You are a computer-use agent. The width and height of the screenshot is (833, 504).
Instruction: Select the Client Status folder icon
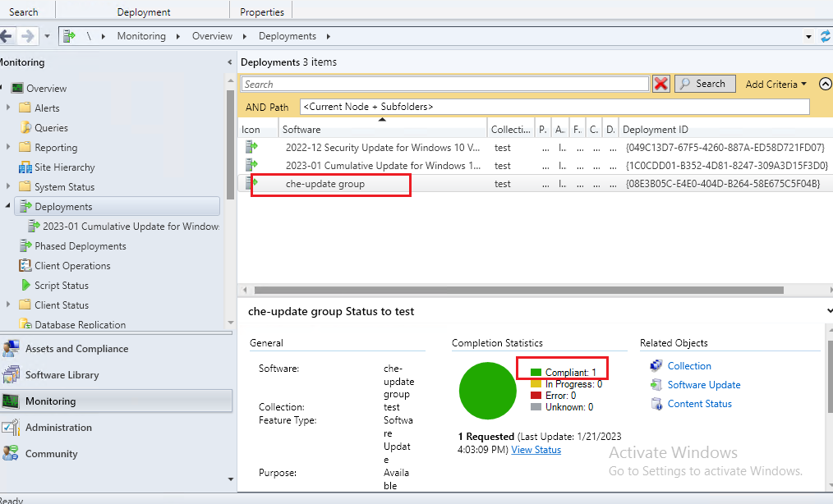click(x=25, y=305)
